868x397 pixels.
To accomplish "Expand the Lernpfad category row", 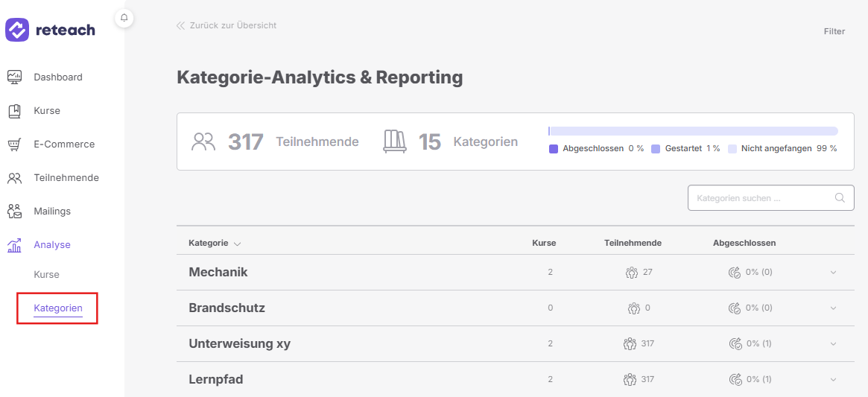I will pyautogui.click(x=834, y=379).
